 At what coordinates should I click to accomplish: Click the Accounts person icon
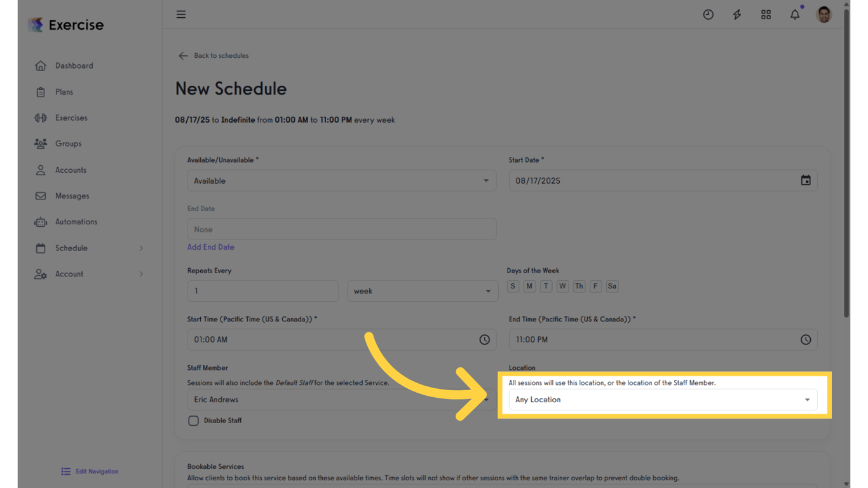41,170
